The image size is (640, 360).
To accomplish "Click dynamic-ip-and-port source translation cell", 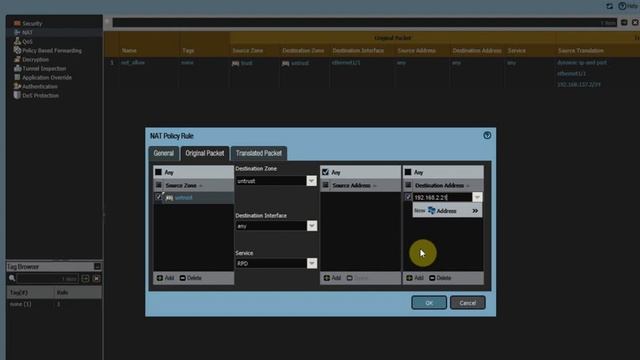I will pyautogui.click(x=582, y=63).
